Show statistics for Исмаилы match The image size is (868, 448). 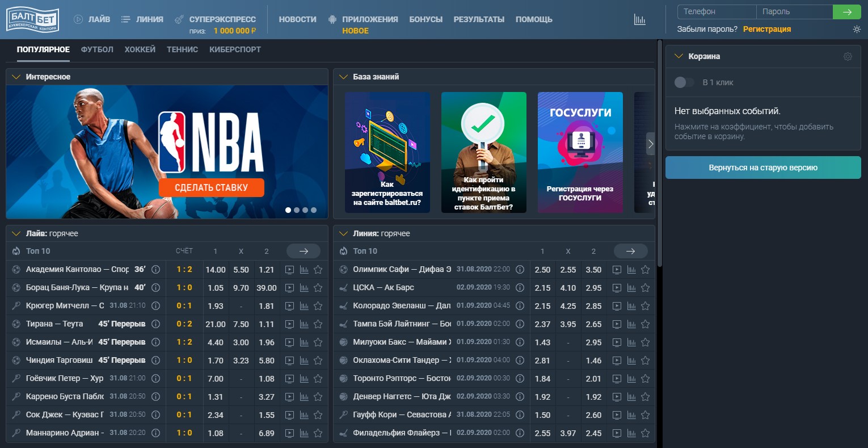304,342
